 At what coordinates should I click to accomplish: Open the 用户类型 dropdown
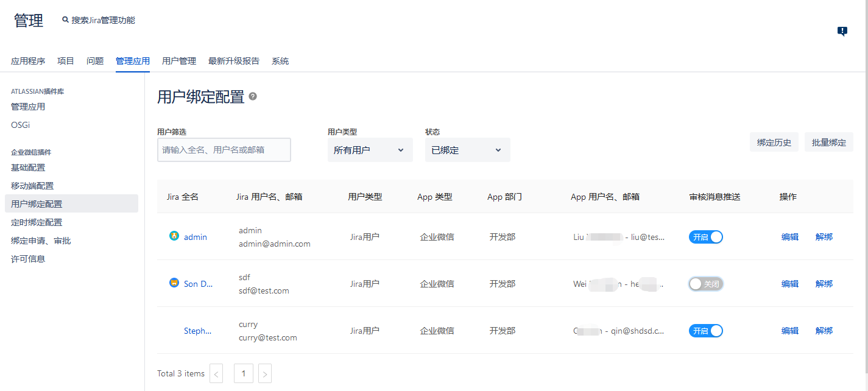pyautogui.click(x=370, y=150)
